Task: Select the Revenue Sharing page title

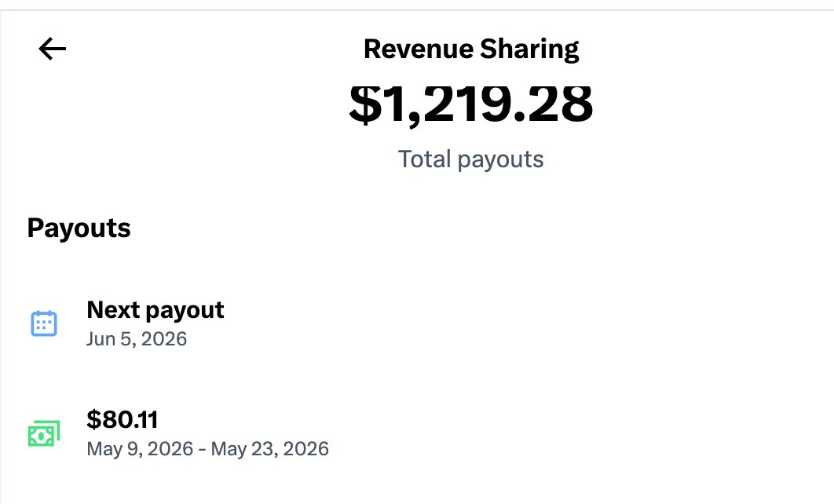Action: click(x=470, y=49)
